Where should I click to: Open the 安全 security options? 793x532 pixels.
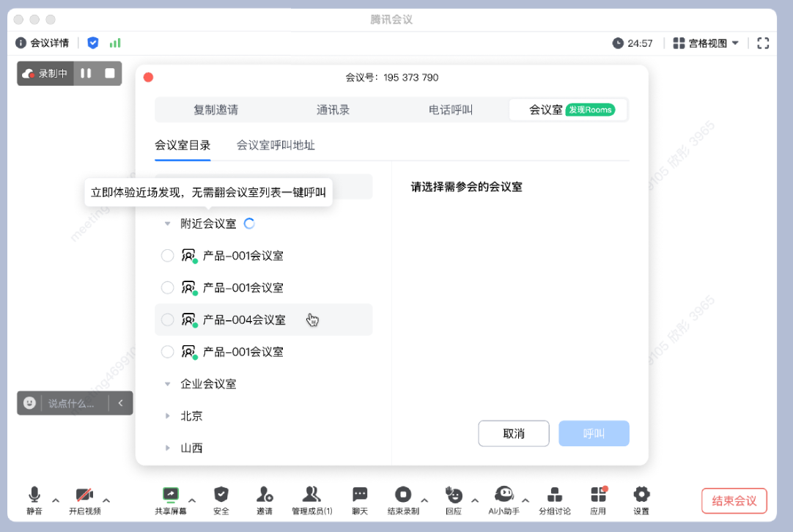(x=221, y=500)
